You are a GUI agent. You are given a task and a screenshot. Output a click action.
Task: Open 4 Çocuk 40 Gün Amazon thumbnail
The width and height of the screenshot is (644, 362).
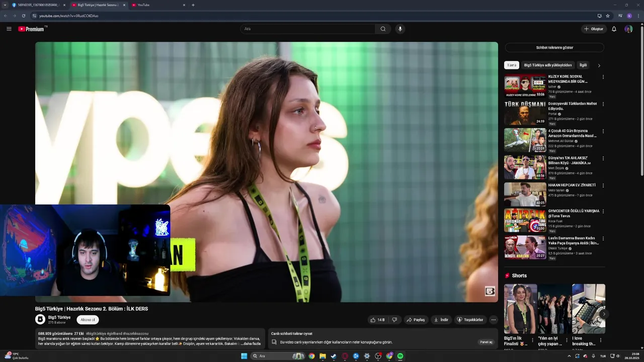coord(525,140)
